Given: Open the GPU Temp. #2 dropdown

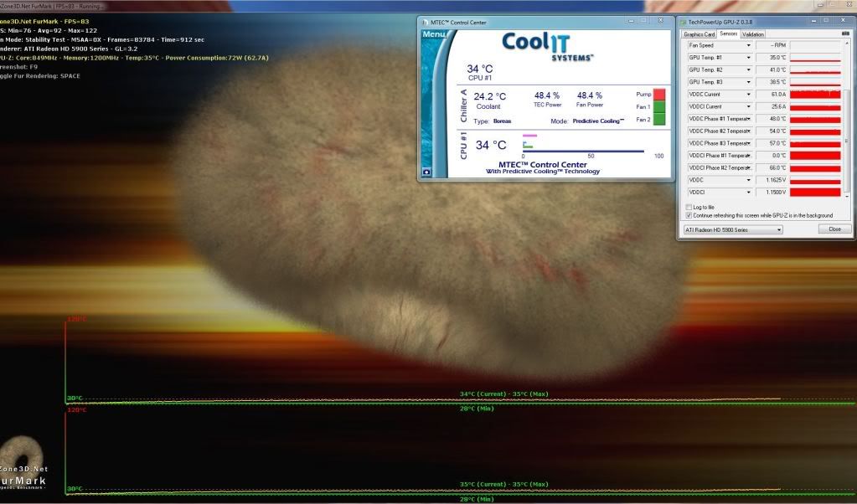Looking at the screenshot, I should 748,69.
